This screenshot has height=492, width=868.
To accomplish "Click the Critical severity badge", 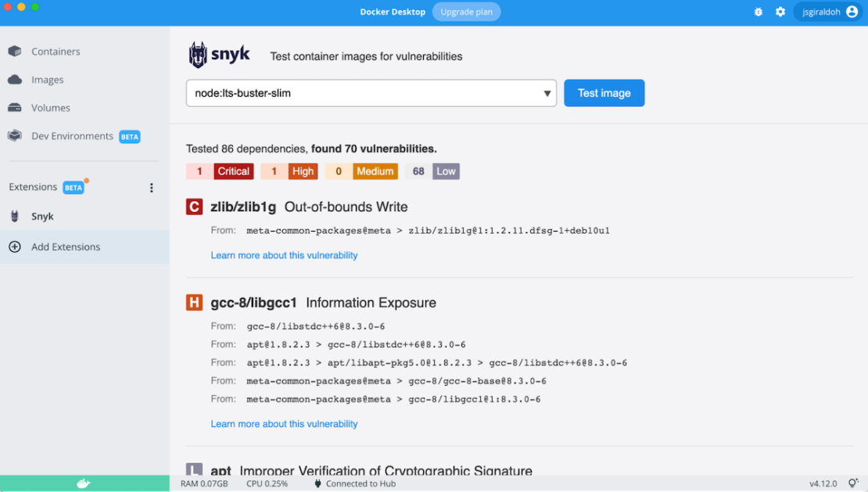I will [x=233, y=171].
